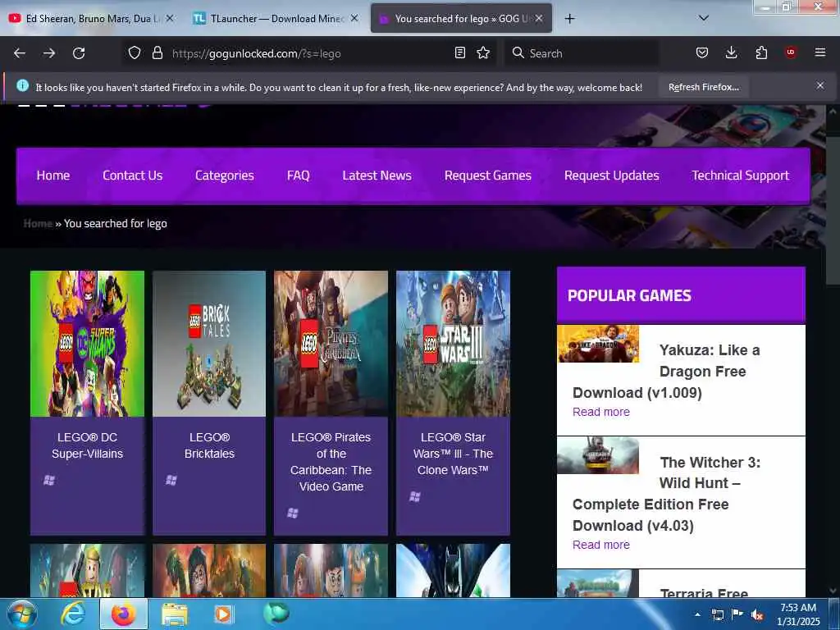Click LEGO® Pirates of the Caribbean title

(x=331, y=462)
